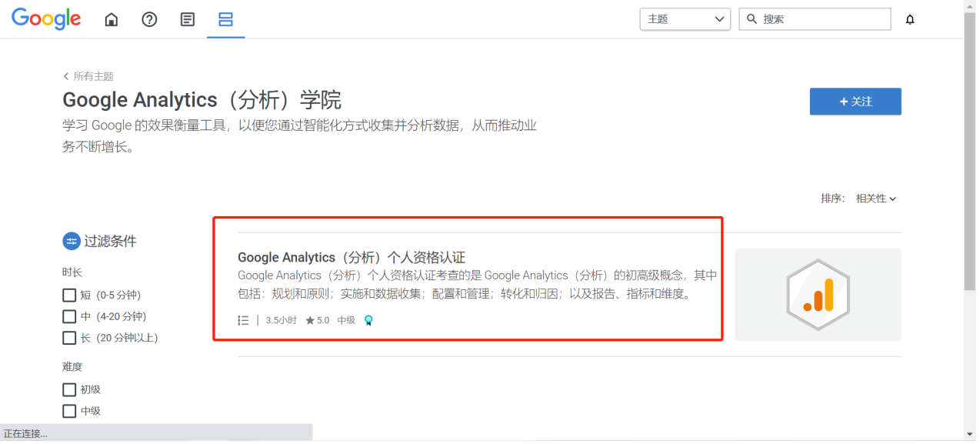Click the 时长 filter heading

tap(72, 272)
